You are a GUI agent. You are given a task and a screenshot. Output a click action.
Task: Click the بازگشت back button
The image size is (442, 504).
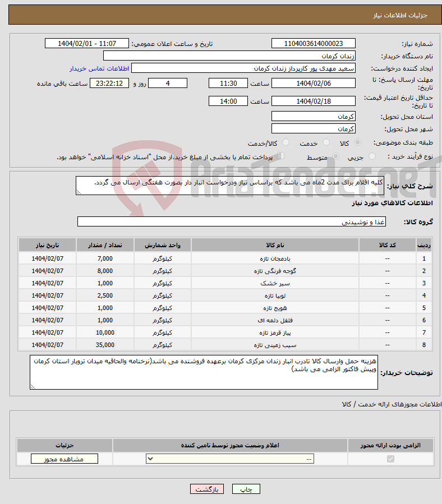tap(207, 489)
